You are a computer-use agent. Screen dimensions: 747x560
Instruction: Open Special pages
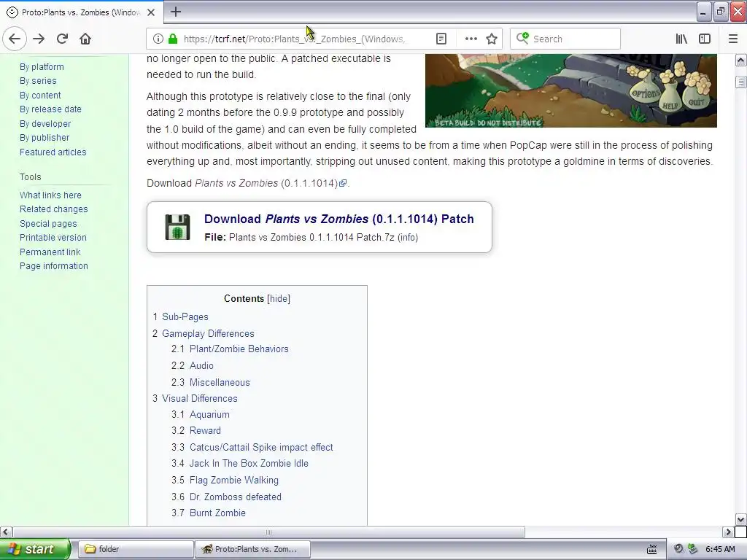48,224
